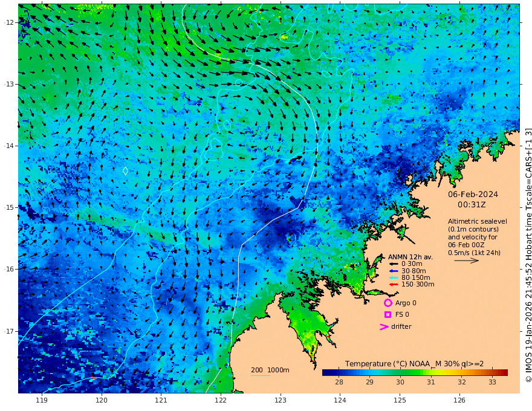Image resolution: width=532 pixels, height=411 pixels.
Task: Click the cyan line under '200 1000m'
Action: (261, 375)
